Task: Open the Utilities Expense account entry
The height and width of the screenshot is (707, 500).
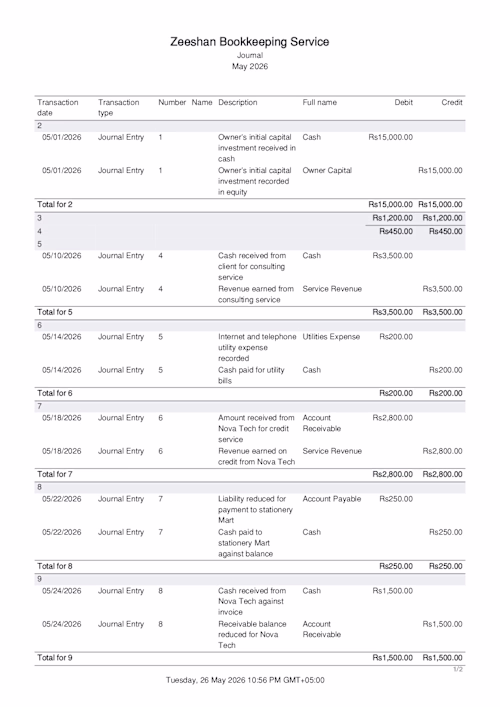Action: pos(331,337)
